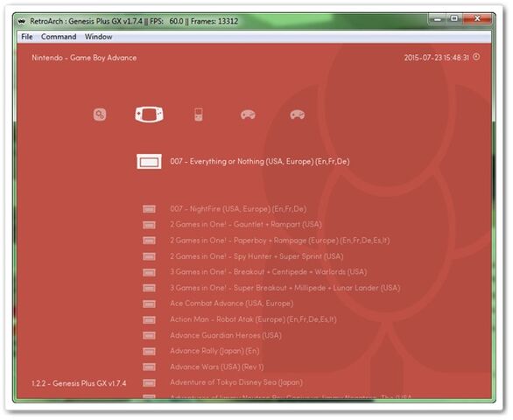513x420 pixels.
Task: Click cartridge icon for Adventure of Tokyo Disney Sea
Action: [x=149, y=382]
